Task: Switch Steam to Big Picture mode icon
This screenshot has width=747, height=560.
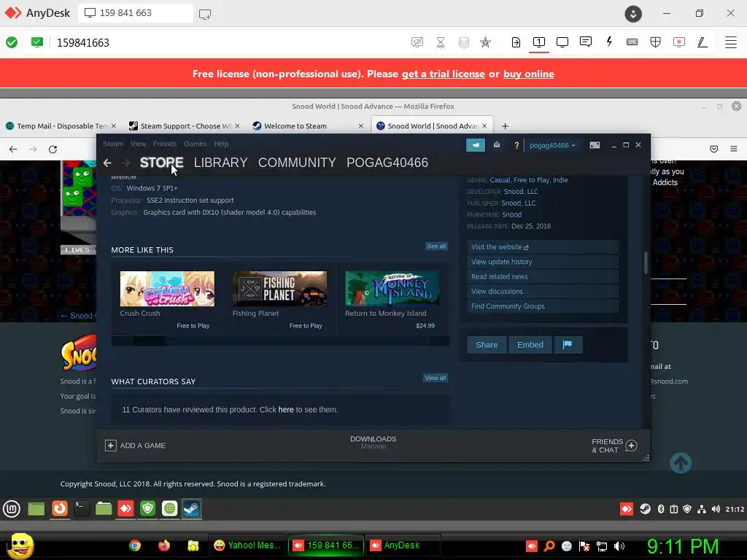Action: pyautogui.click(x=595, y=145)
